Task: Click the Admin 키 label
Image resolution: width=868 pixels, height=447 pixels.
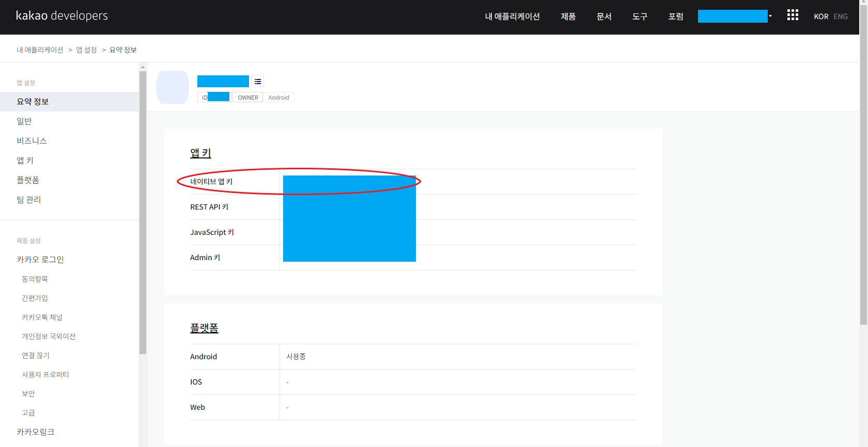Action: point(205,258)
